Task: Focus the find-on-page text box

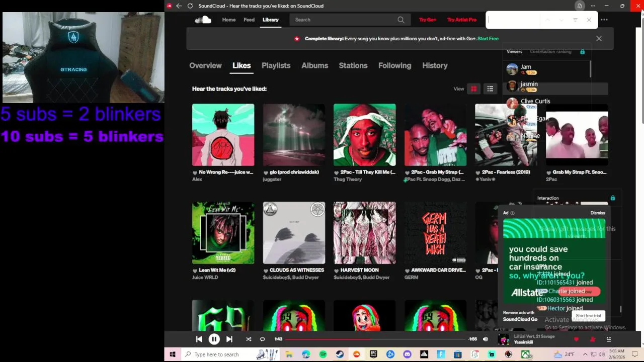Action: coord(513,20)
